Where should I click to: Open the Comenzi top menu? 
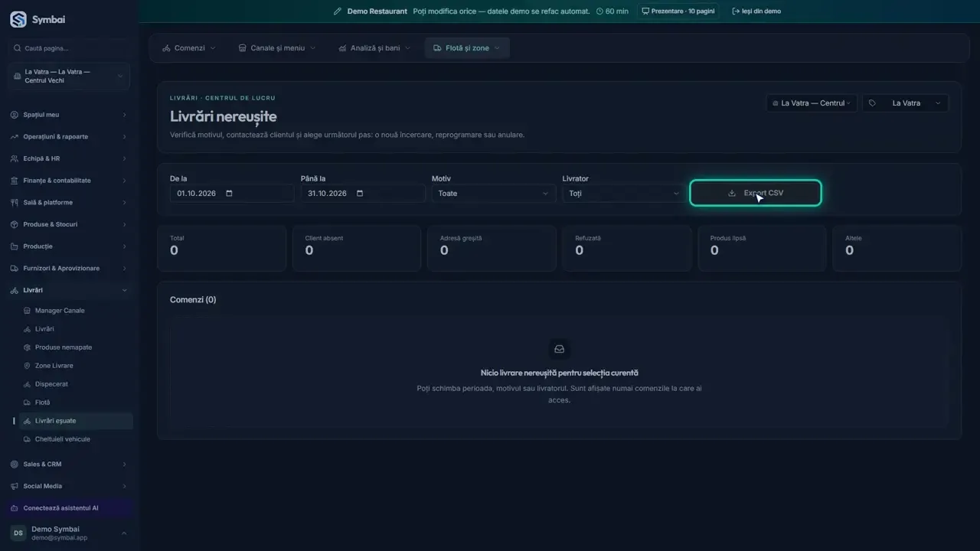189,48
